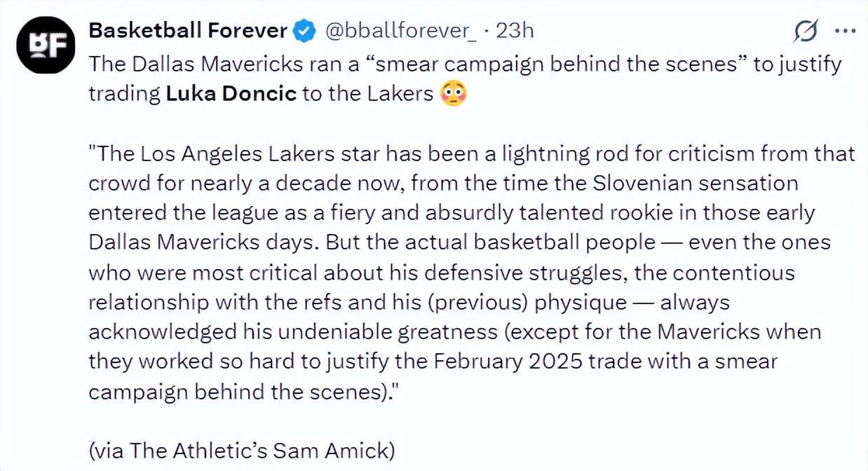868x471 pixels.
Task: Click the @bballforever_ handle
Action: point(400,31)
